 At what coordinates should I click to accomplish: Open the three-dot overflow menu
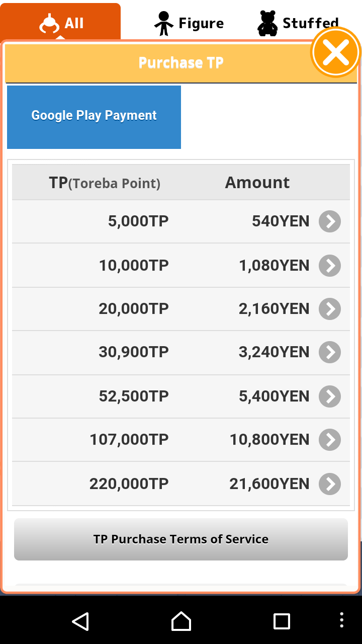tap(342, 620)
